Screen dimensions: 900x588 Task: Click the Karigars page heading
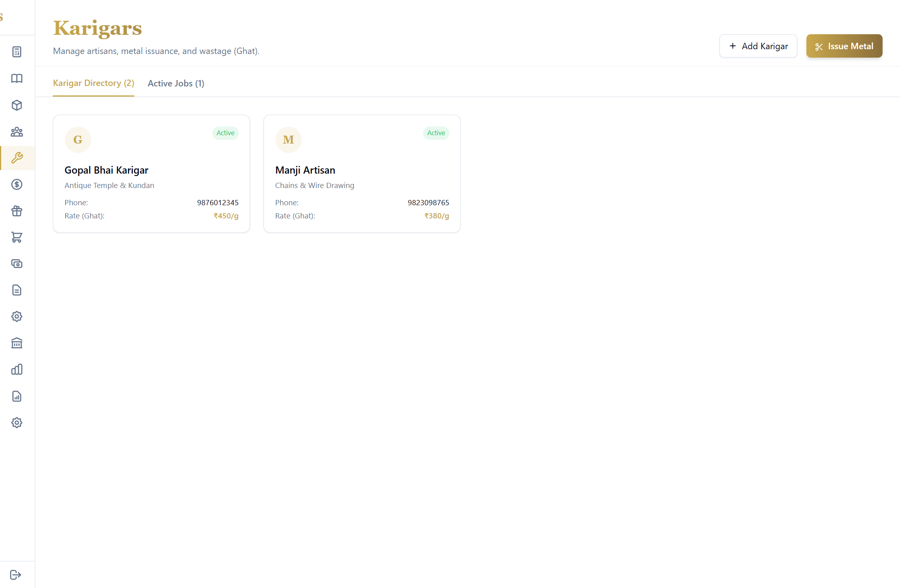point(98,28)
